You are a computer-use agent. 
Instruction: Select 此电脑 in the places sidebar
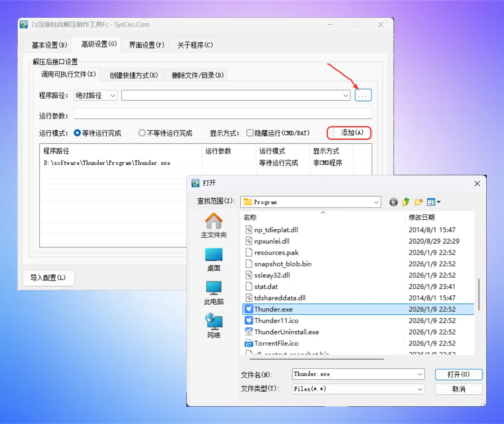click(x=214, y=293)
